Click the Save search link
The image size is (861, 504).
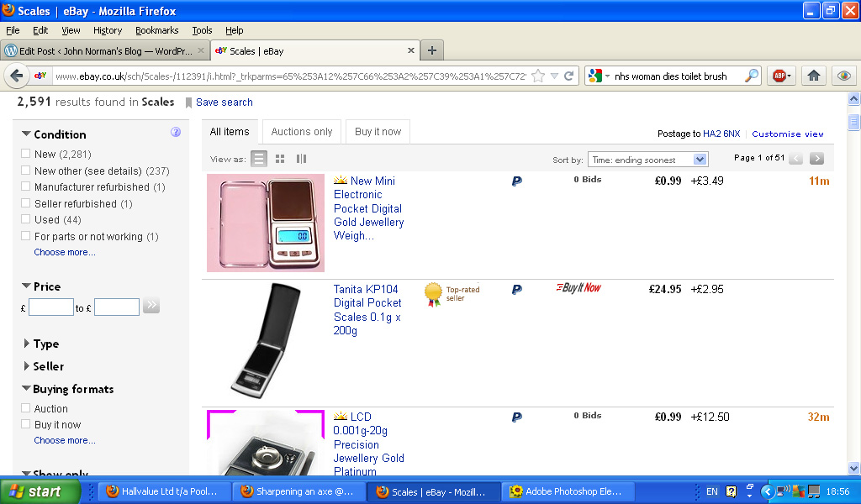(x=224, y=102)
